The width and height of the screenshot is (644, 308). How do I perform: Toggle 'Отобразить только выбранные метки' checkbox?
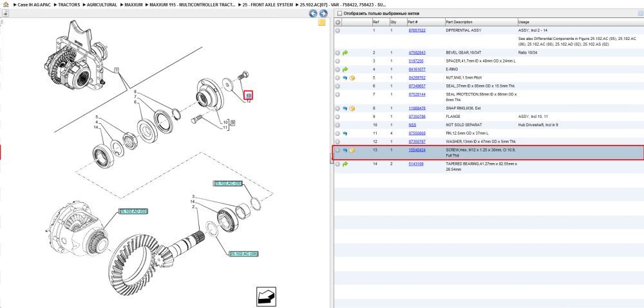(339, 14)
